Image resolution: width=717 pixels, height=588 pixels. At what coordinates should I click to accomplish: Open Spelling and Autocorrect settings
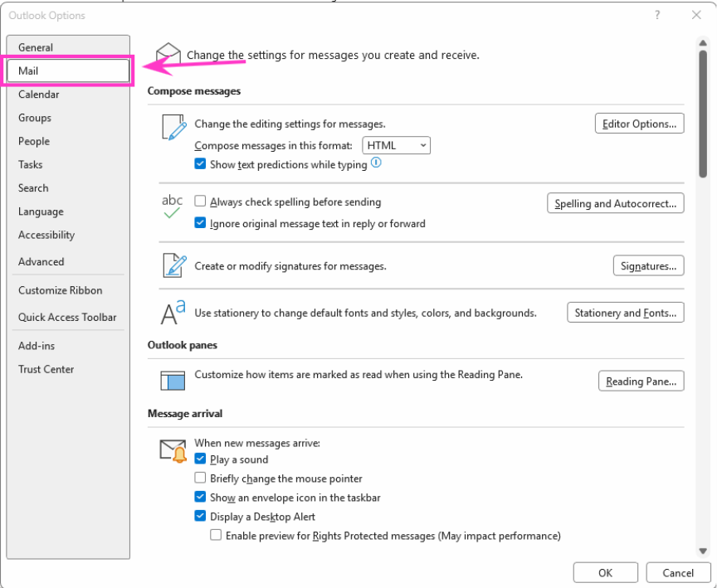click(616, 203)
